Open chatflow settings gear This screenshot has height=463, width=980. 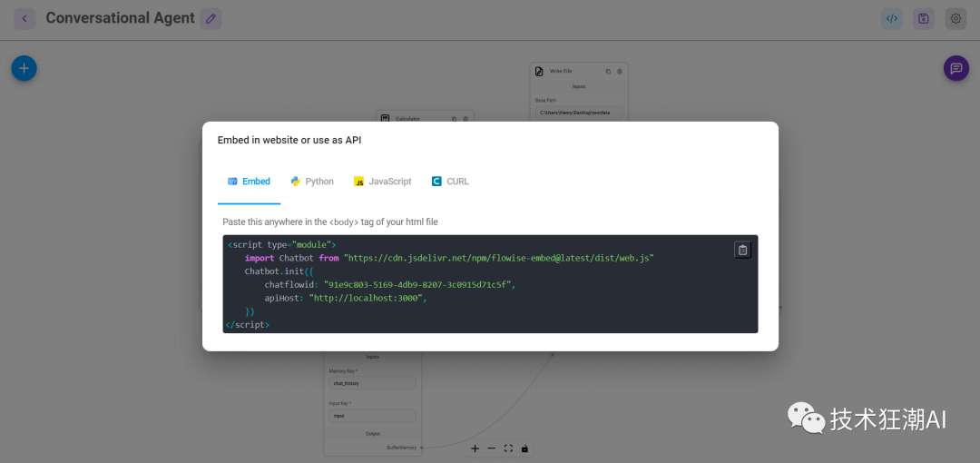[x=955, y=18]
